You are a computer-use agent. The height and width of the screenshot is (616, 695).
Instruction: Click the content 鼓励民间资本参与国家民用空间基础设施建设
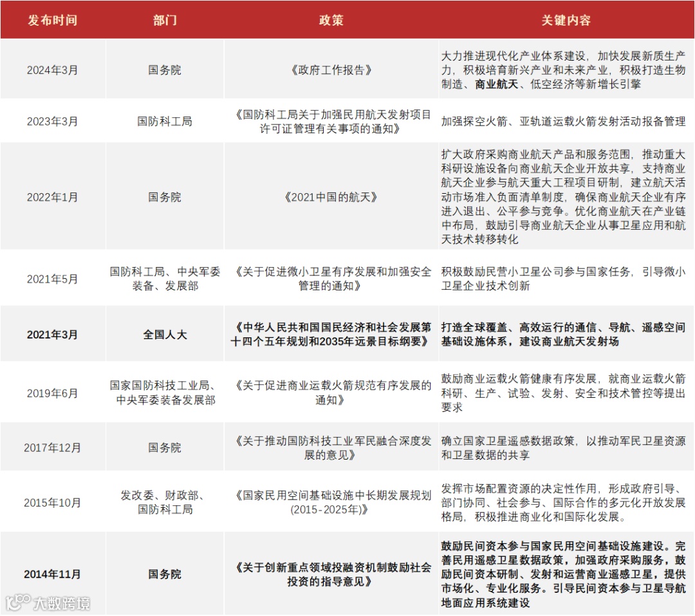pyautogui.click(x=563, y=574)
